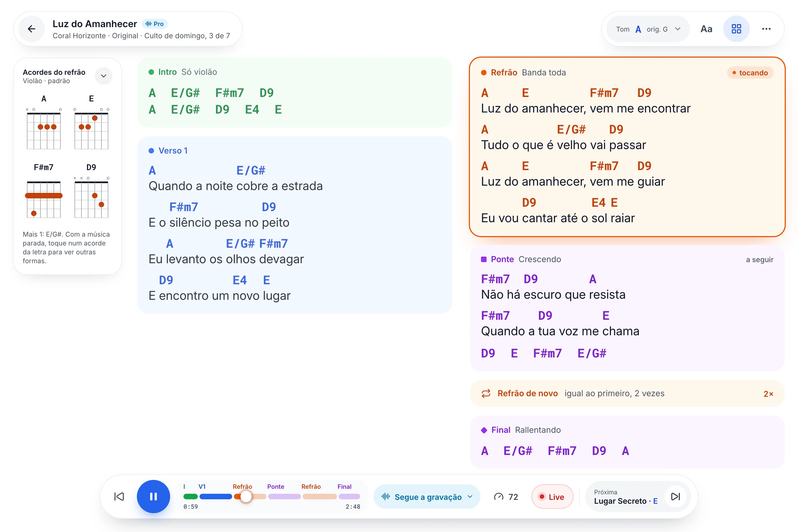Screen dimensions: 798x532
Task: Pause playback with the blue button
Action: click(153, 496)
